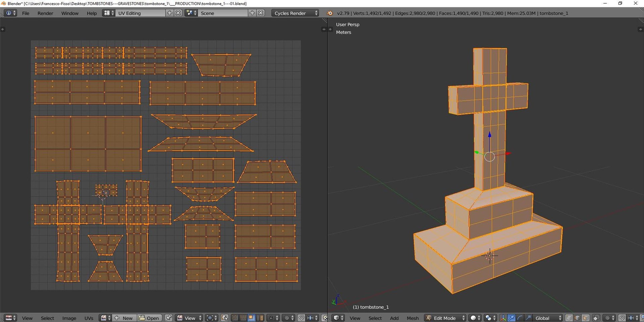
Task: Open the UVs menu
Action: [89, 318]
